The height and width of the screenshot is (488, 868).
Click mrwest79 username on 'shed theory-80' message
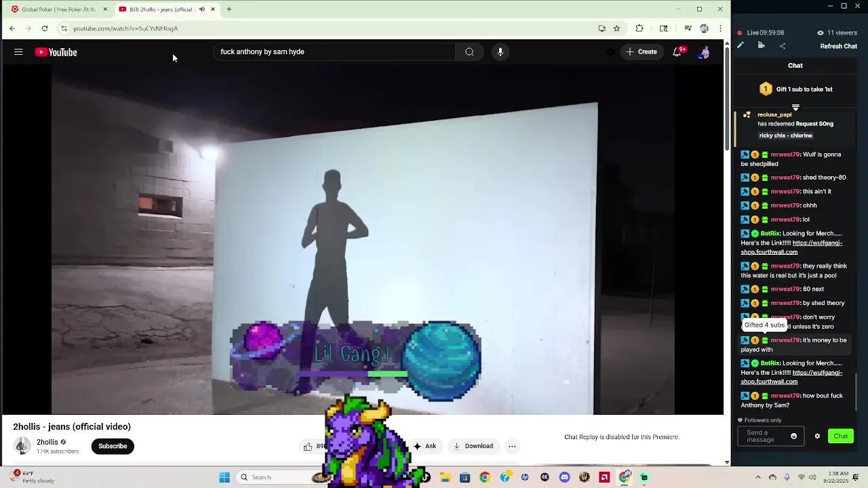(785, 178)
